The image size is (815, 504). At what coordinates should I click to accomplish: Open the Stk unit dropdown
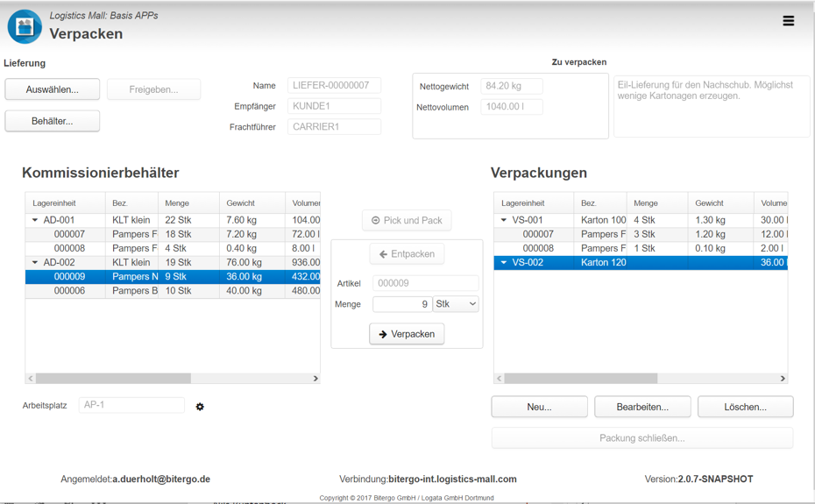[x=456, y=304]
